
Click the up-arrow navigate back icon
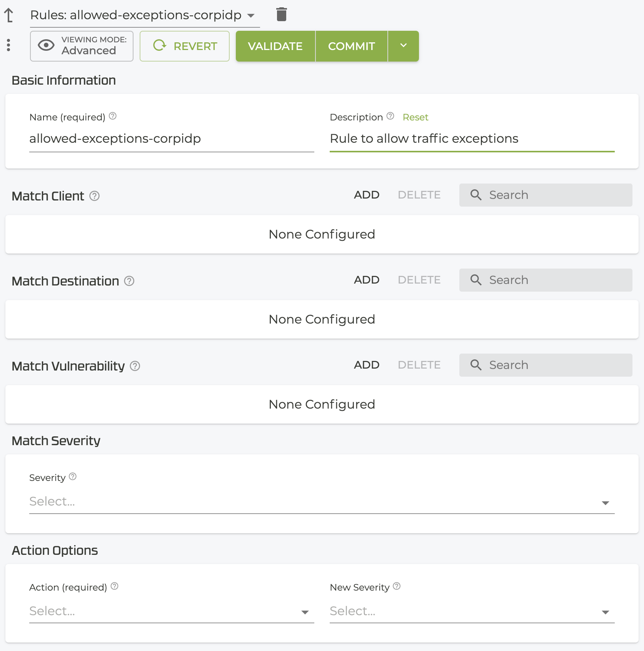point(8,15)
